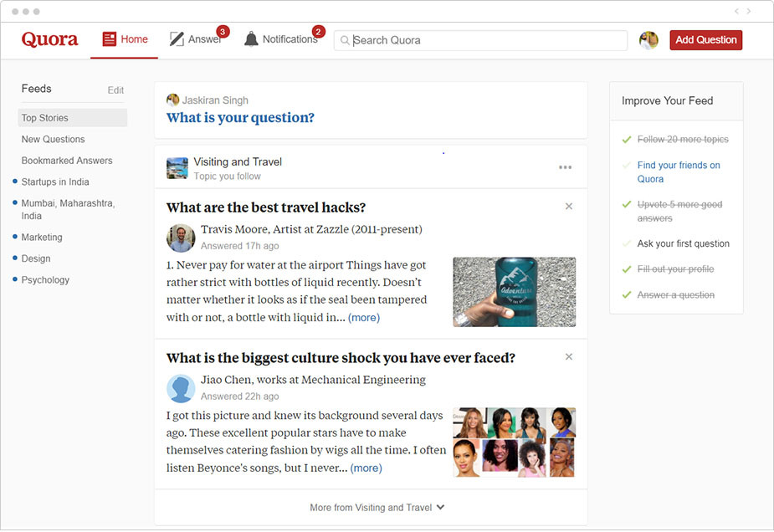Select New Questions feed
Screen dimensions: 774x532
(x=54, y=140)
